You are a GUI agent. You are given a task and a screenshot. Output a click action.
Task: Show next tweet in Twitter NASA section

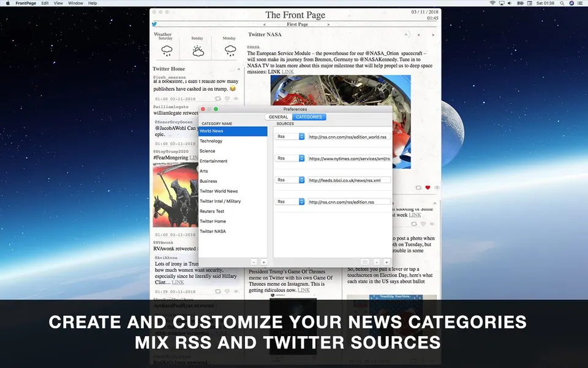click(433, 35)
